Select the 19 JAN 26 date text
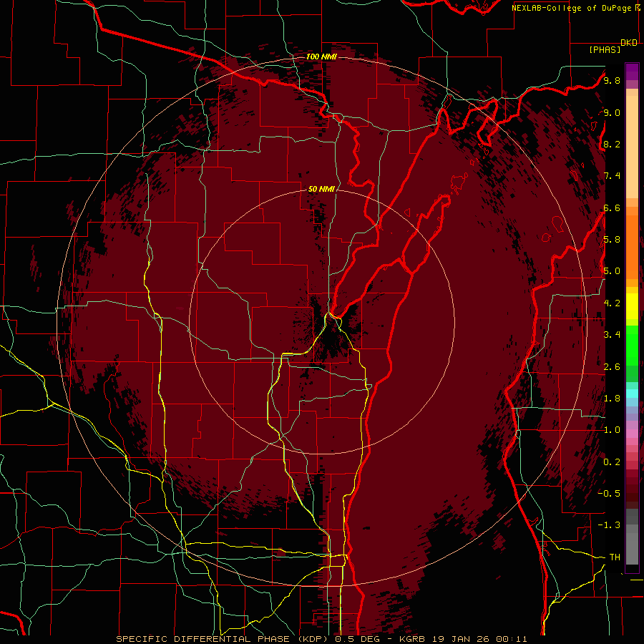Image resolution: width=644 pixels, height=644 pixels. coord(460,639)
